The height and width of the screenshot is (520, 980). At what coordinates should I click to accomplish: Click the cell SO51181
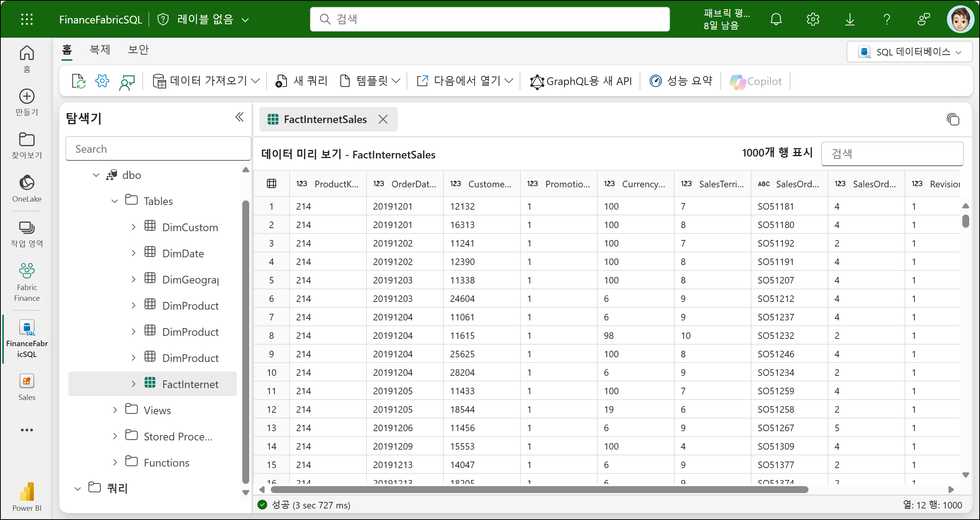coord(790,207)
